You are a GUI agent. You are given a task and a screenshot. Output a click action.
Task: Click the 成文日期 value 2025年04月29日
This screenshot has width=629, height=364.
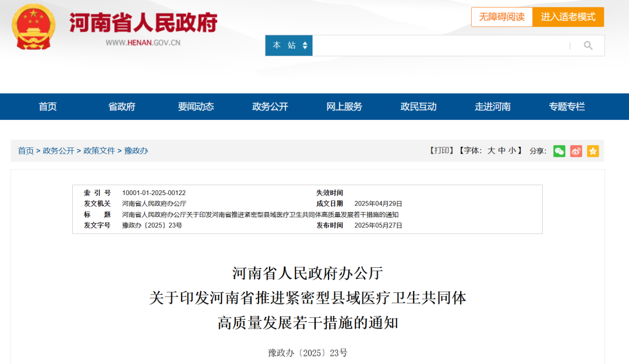click(378, 204)
